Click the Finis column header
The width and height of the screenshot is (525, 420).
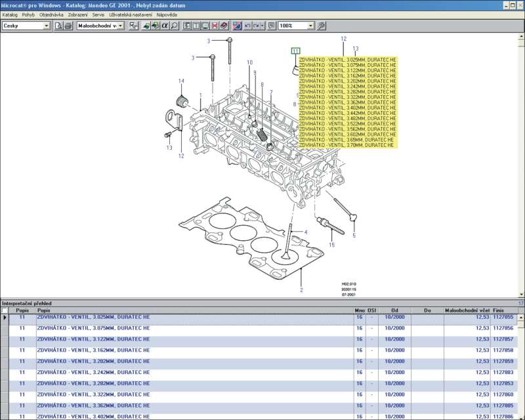tap(499, 310)
